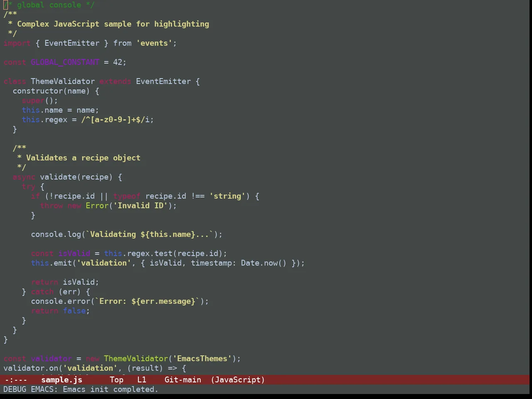Click the try keyword

tap(28, 187)
